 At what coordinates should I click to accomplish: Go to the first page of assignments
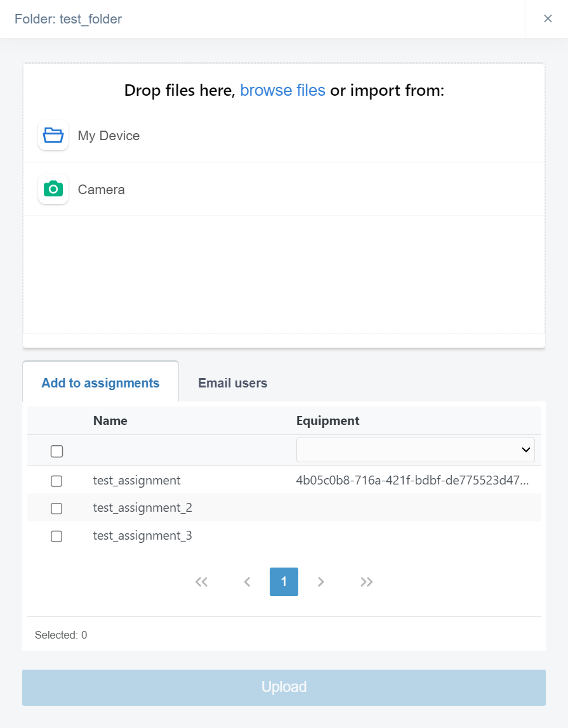point(202,582)
